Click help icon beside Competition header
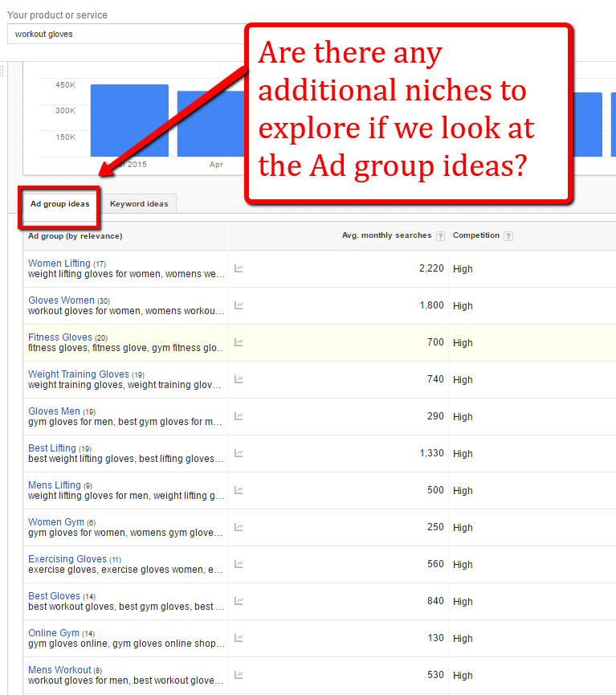 point(508,236)
